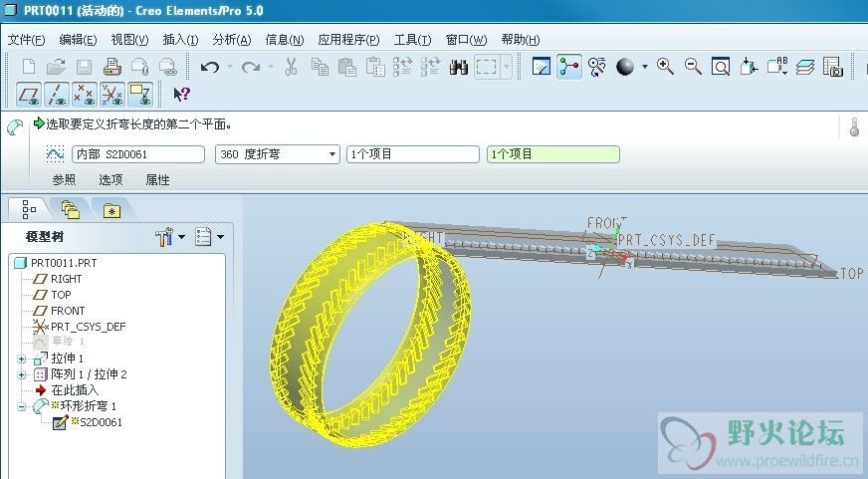Paste using the clipboard icon
This screenshot has height=479, width=868.
(x=347, y=67)
